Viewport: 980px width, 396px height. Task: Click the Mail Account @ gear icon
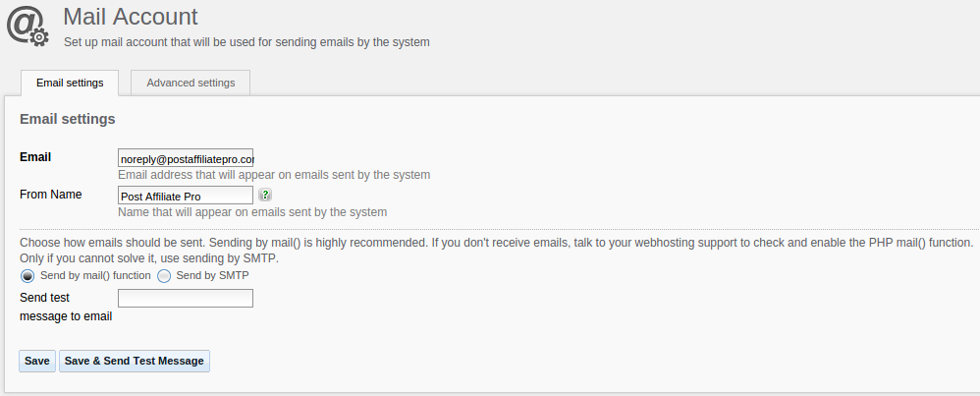tap(27, 27)
